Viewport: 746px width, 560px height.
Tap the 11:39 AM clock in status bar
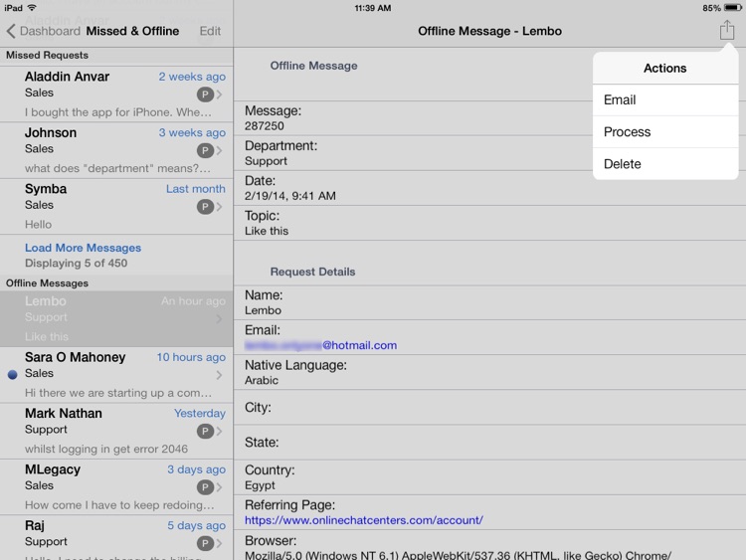coord(373,8)
